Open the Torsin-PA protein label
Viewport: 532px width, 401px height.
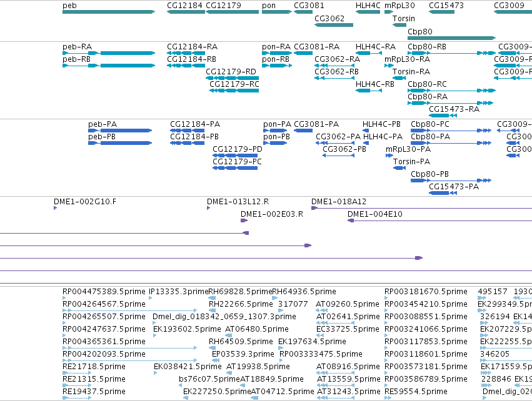[411, 162]
